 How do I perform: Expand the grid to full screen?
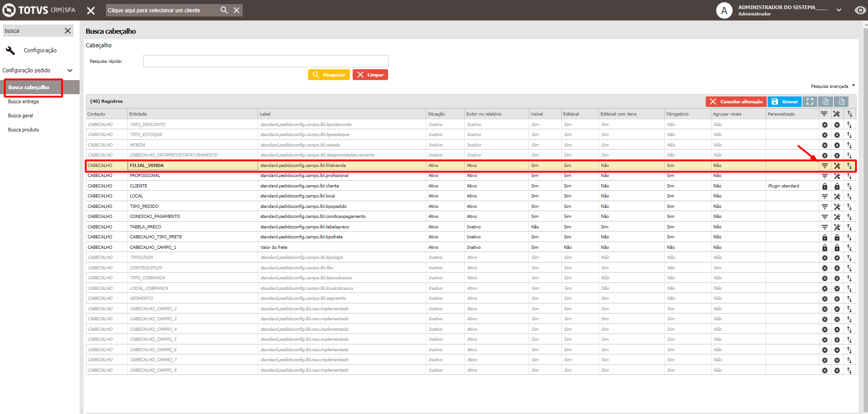pyautogui.click(x=809, y=101)
